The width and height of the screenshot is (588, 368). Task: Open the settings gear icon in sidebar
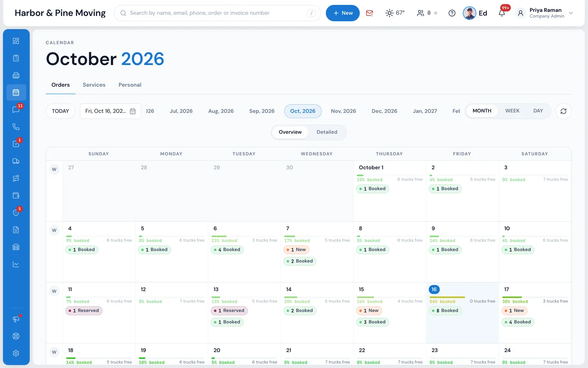click(16, 353)
